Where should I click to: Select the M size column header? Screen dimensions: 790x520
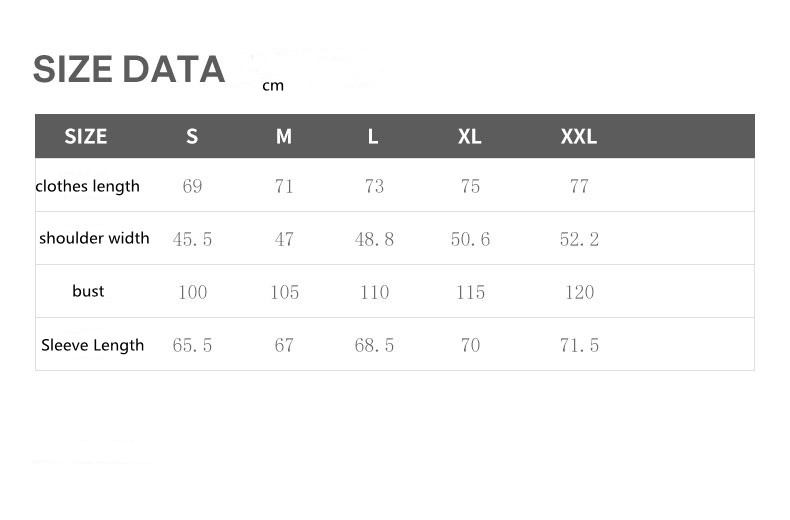coord(284,137)
